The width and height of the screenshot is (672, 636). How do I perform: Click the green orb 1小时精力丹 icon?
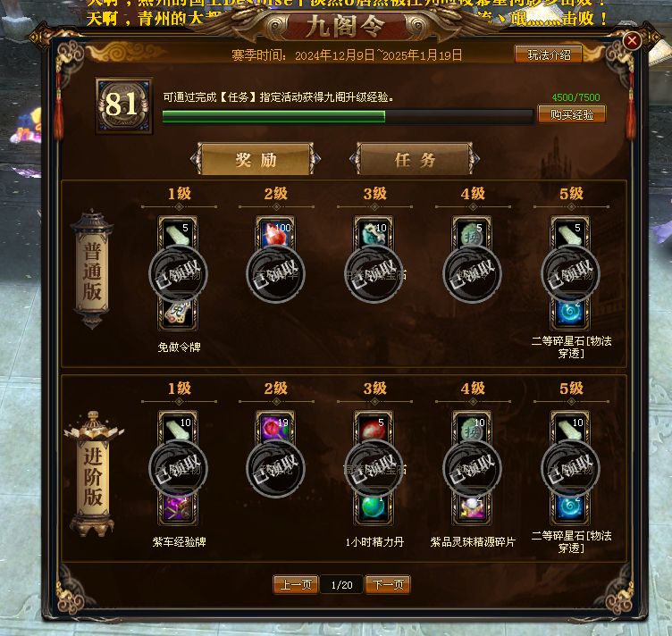tap(374, 509)
